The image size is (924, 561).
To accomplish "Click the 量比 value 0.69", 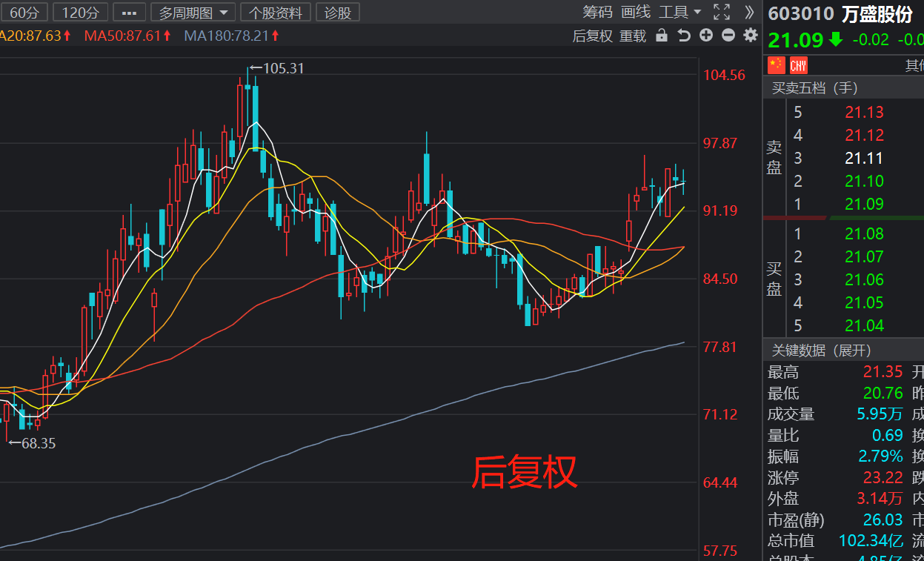I will coord(888,436).
